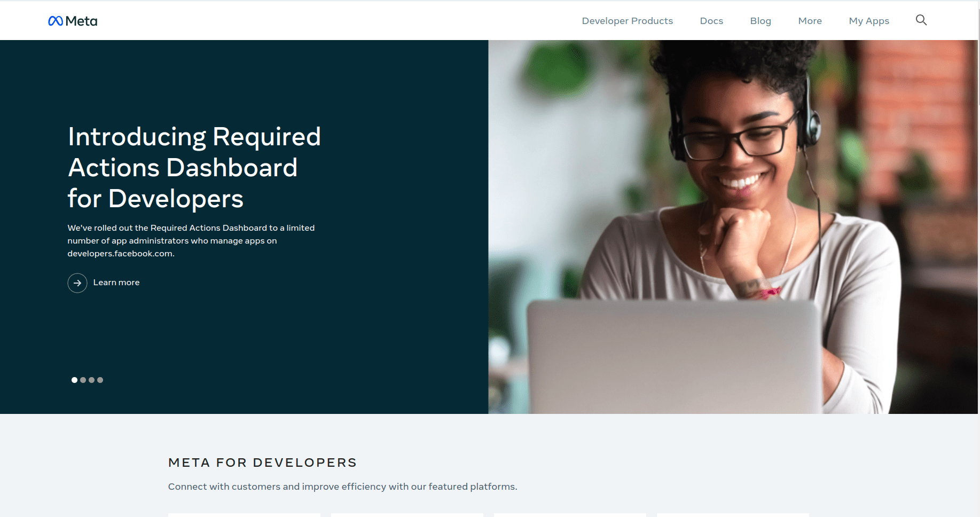Open the Blog navigation item
980x517 pixels.
pos(761,21)
